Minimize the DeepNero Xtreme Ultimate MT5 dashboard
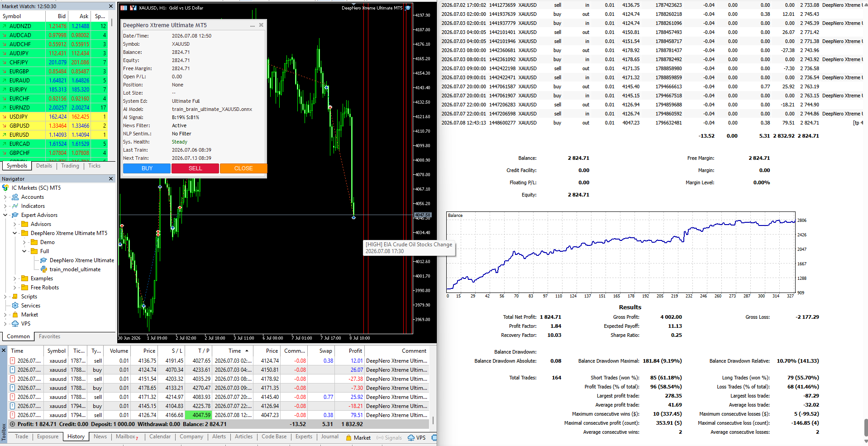Screen dimensions: 868x446 (253, 25)
